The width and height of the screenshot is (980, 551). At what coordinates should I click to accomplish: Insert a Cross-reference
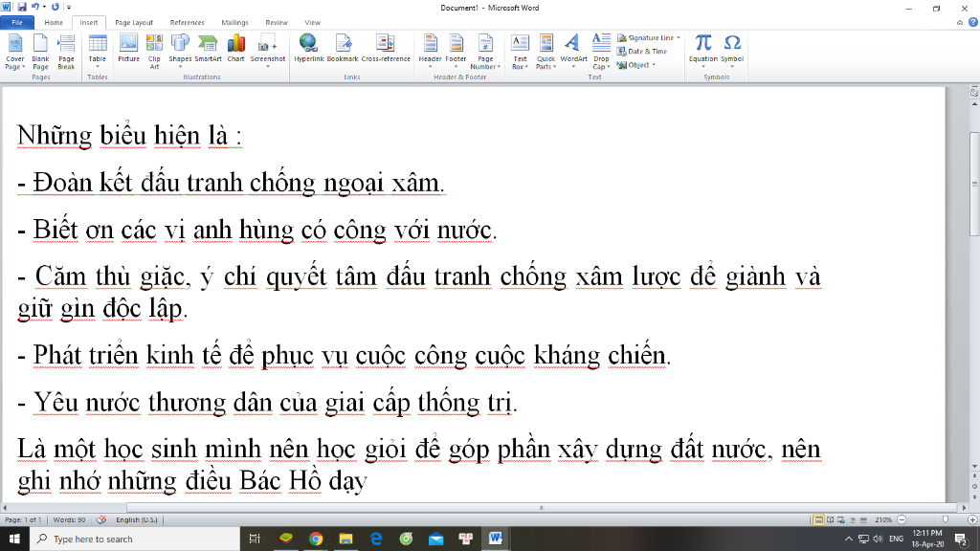[386, 49]
